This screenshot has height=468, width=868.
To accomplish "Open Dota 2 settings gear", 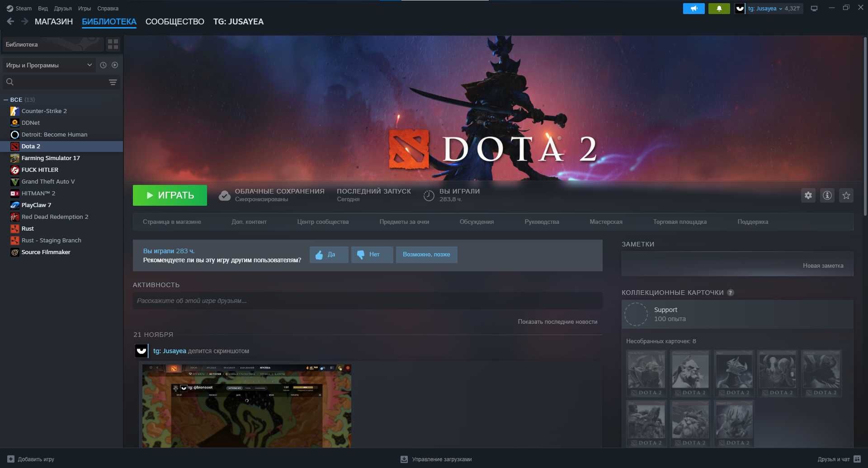I will pyautogui.click(x=808, y=195).
